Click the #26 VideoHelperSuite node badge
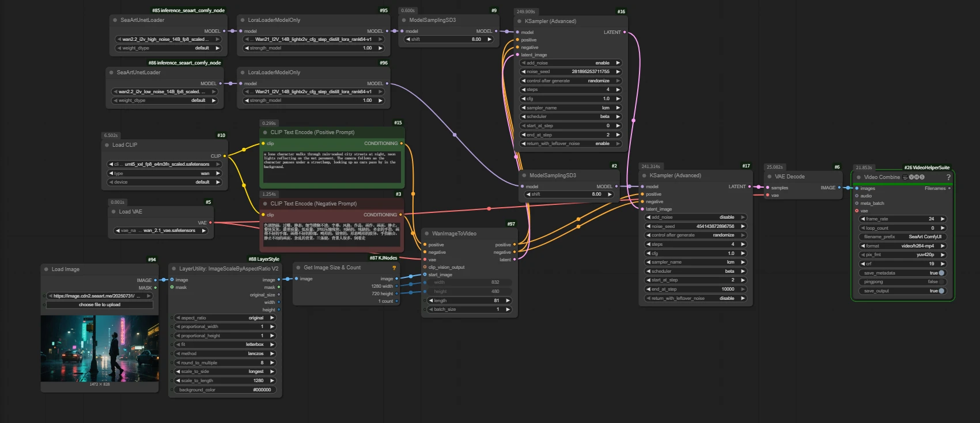This screenshot has width=980, height=423. point(926,167)
